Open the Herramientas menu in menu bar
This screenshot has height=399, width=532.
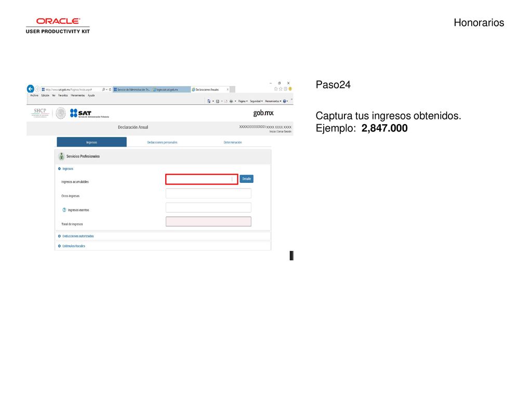pyautogui.click(x=78, y=96)
